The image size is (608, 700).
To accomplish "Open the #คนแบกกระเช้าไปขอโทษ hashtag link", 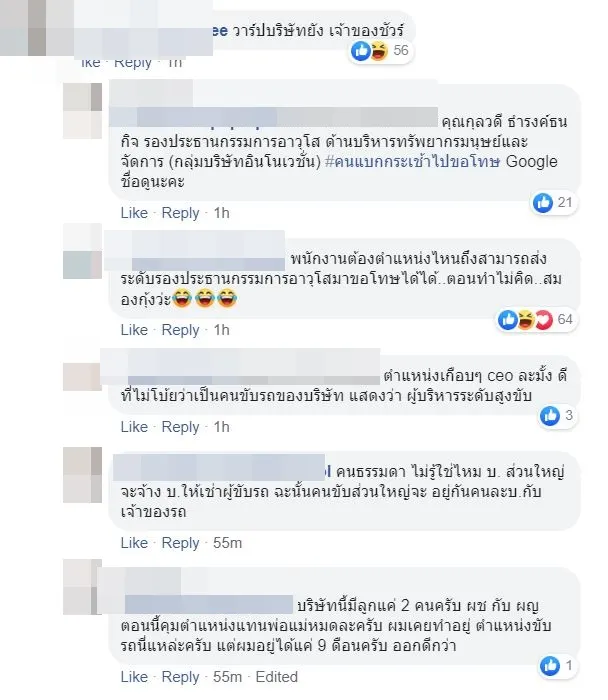I will [x=412, y=162].
